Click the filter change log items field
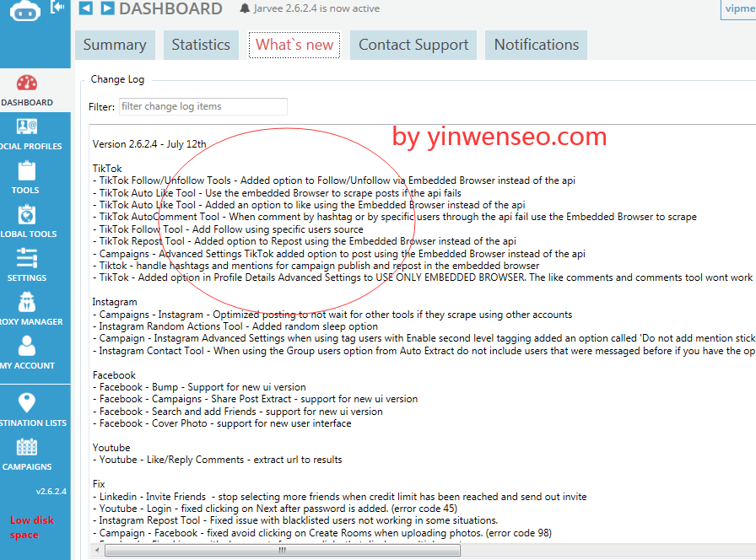The height and width of the screenshot is (560, 756). tap(203, 106)
